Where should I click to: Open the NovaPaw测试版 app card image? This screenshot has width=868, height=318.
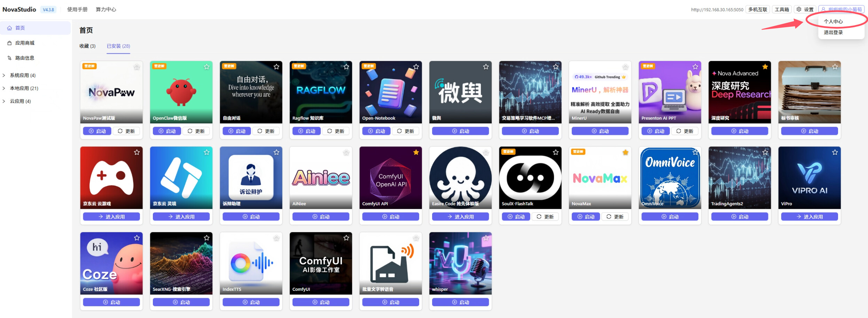(111, 92)
